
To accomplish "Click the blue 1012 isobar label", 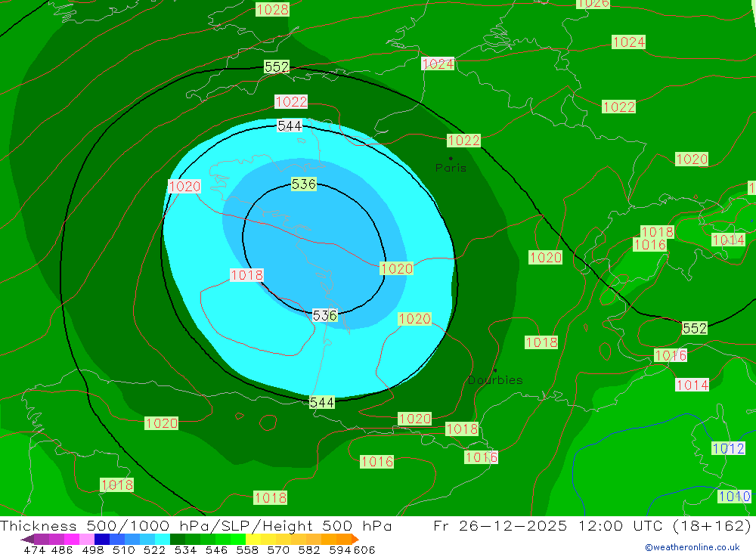I will [729, 448].
